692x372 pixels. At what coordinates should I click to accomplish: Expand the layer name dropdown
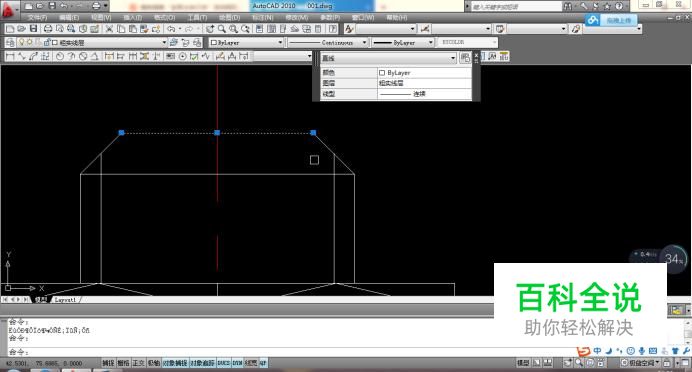[x=164, y=43]
